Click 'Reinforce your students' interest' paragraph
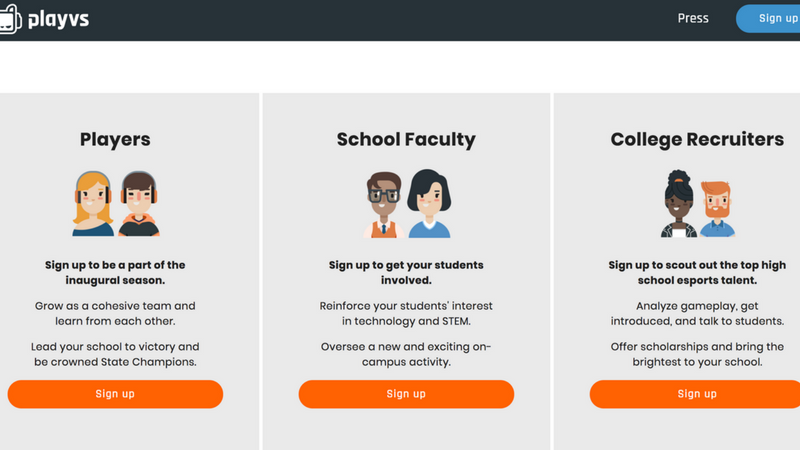Screen dimensions: 800x450 pos(406,313)
